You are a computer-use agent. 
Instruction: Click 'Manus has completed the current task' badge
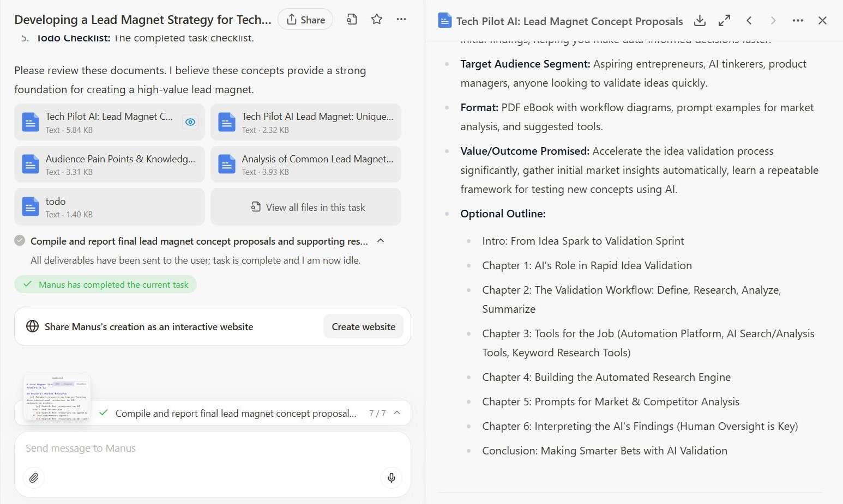106,284
